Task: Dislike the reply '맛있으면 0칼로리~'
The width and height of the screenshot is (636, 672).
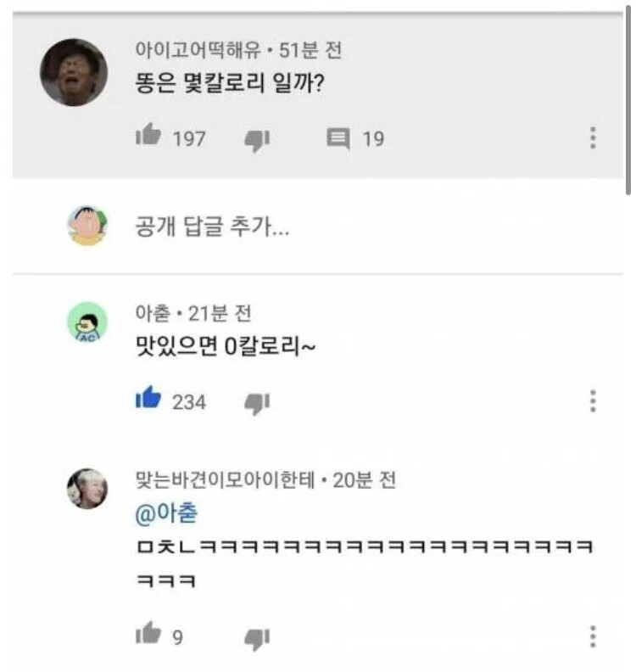Action: 256,401
